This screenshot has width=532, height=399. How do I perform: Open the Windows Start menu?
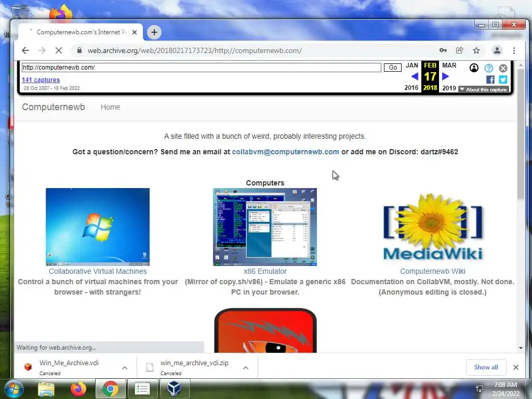[14, 389]
